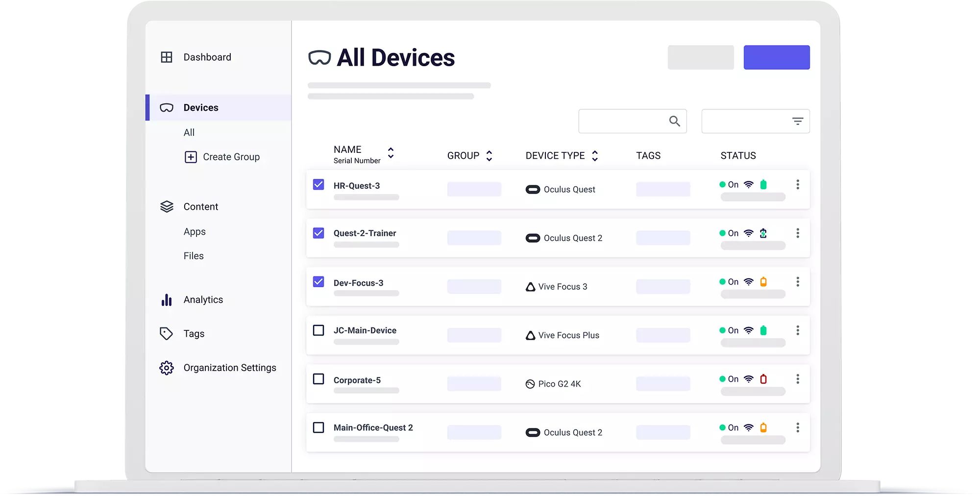Click the Wi-Fi icon for Corporate-5

click(x=748, y=378)
